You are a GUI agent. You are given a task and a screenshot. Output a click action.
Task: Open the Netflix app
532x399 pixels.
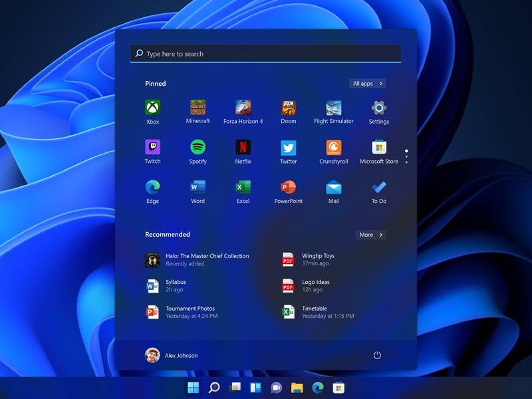tap(243, 152)
